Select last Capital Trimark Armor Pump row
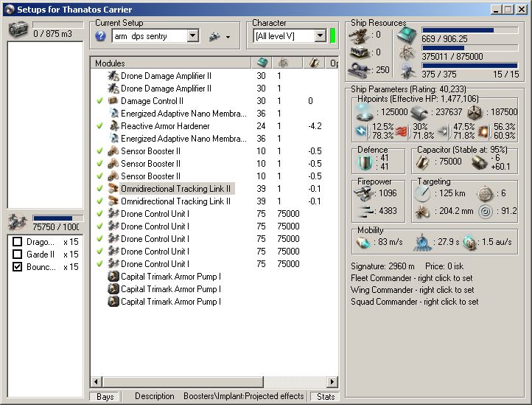Image resolution: width=532 pixels, height=405 pixels. click(214, 302)
